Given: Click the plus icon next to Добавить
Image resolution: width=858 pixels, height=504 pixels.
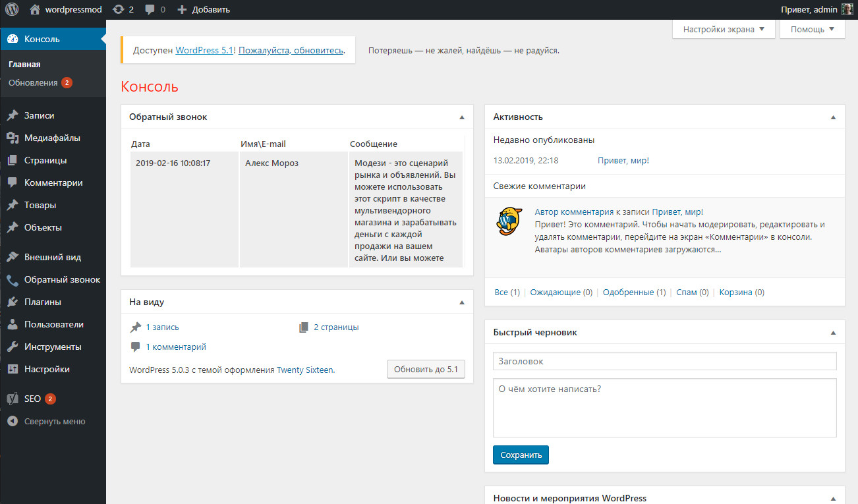Looking at the screenshot, I should tap(183, 9).
